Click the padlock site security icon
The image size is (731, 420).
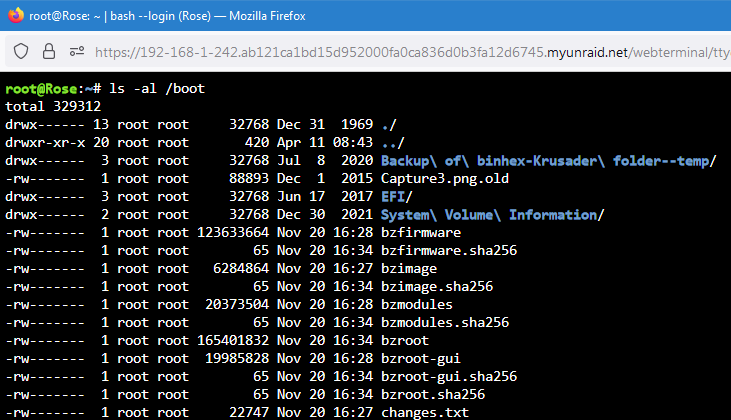[x=48, y=51]
